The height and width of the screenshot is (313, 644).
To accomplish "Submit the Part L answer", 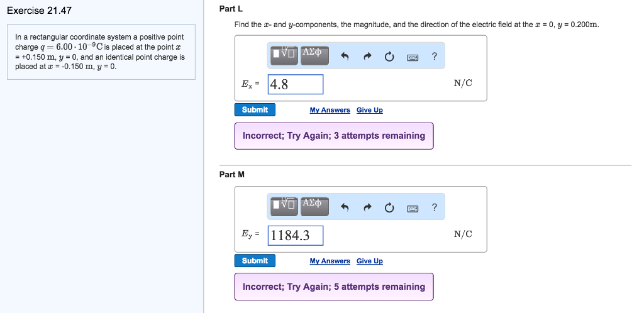I will [x=255, y=109].
